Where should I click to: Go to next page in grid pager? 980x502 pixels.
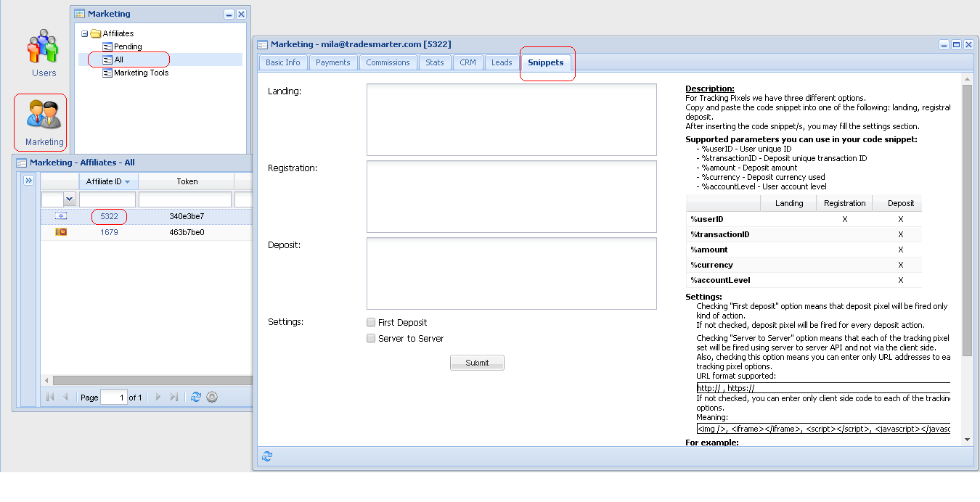point(158,397)
